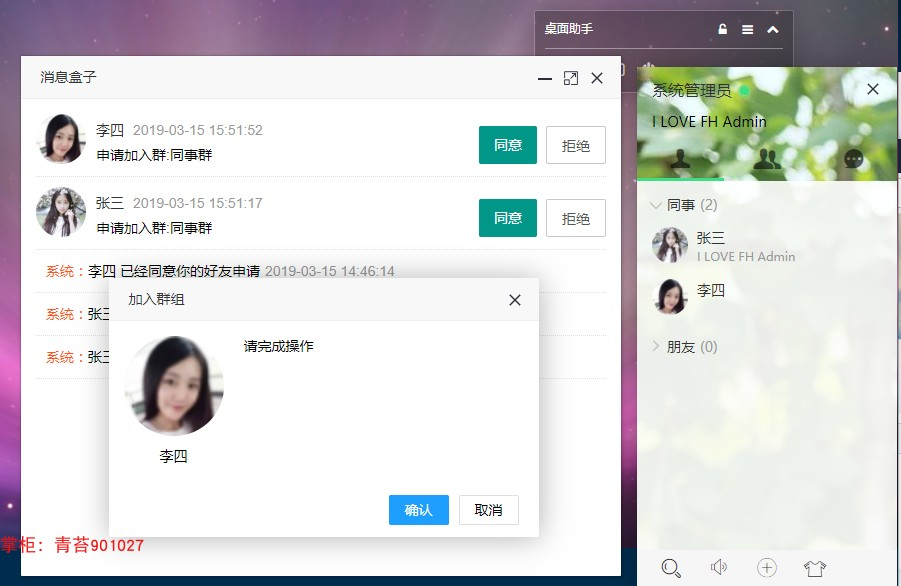Click the search icon in chat panel
Image resolution: width=901 pixels, height=586 pixels.
point(671,568)
